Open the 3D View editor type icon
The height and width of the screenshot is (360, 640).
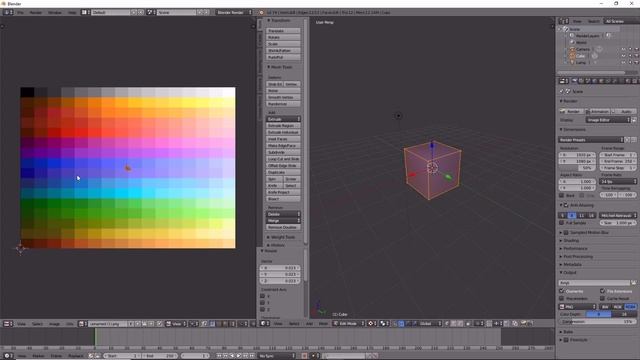click(264, 323)
